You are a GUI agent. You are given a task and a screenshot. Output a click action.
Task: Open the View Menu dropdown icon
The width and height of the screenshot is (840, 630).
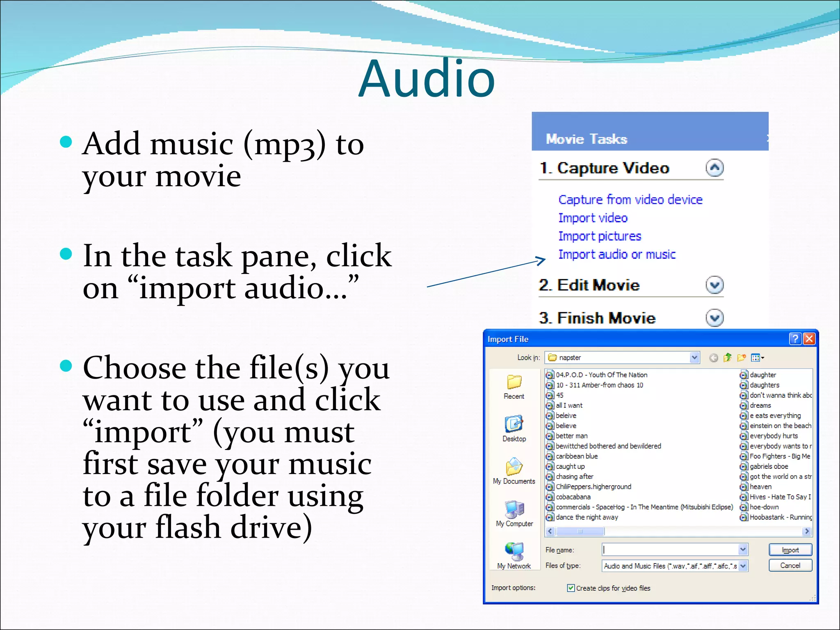click(x=757, y=358)
